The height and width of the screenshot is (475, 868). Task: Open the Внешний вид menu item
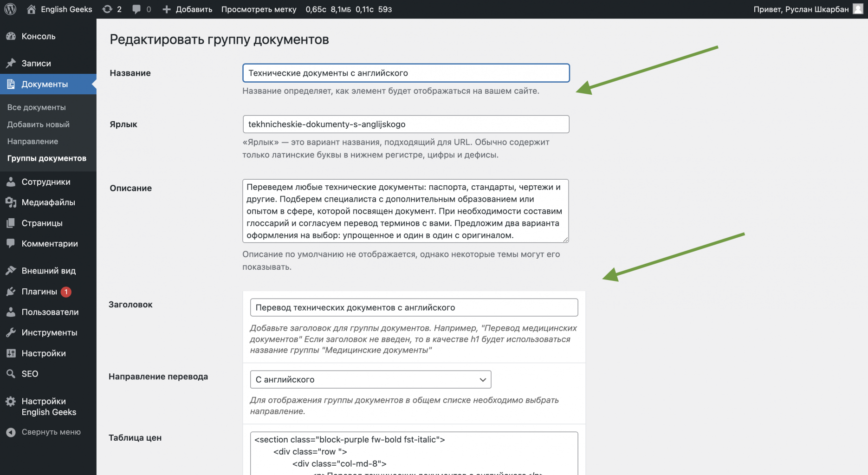(x=48, y=271)
